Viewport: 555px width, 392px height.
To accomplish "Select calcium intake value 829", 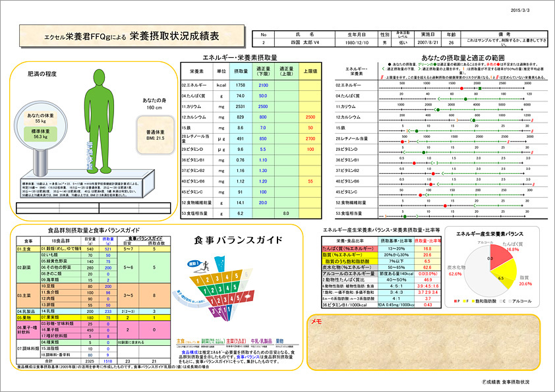I will click(241, 117).
